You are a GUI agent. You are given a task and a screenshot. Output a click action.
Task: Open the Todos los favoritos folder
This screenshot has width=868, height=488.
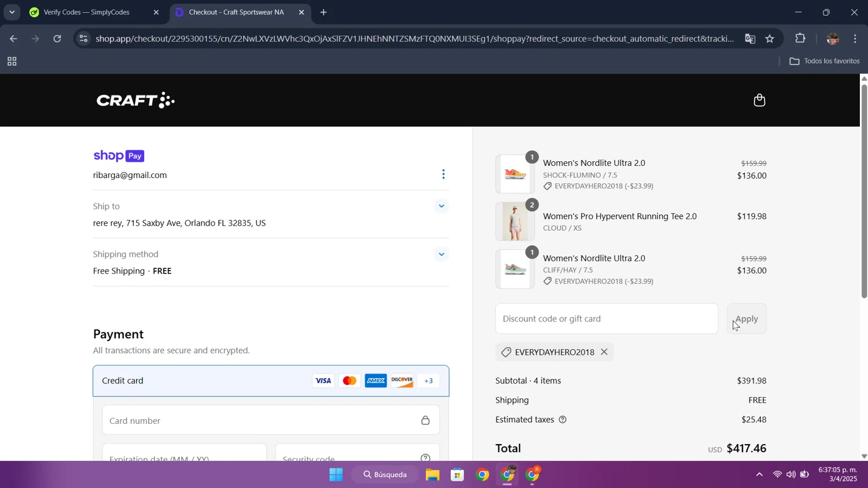825,61
